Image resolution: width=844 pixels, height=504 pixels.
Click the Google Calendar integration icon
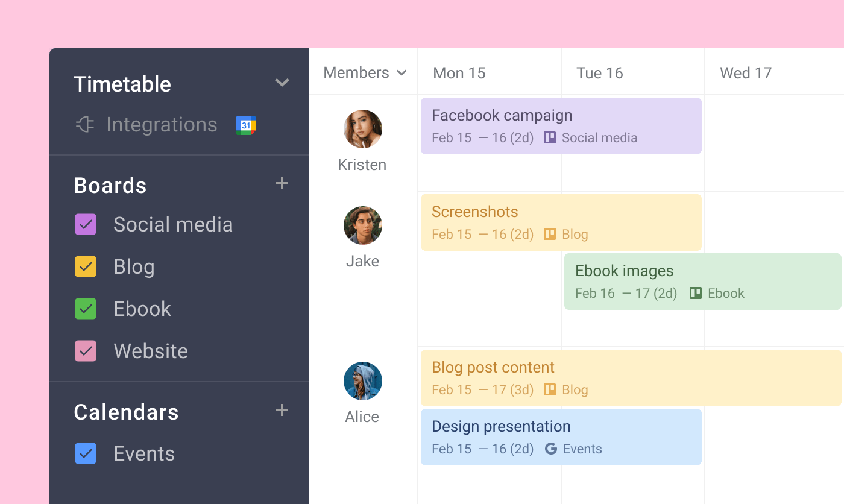(246, 125)
